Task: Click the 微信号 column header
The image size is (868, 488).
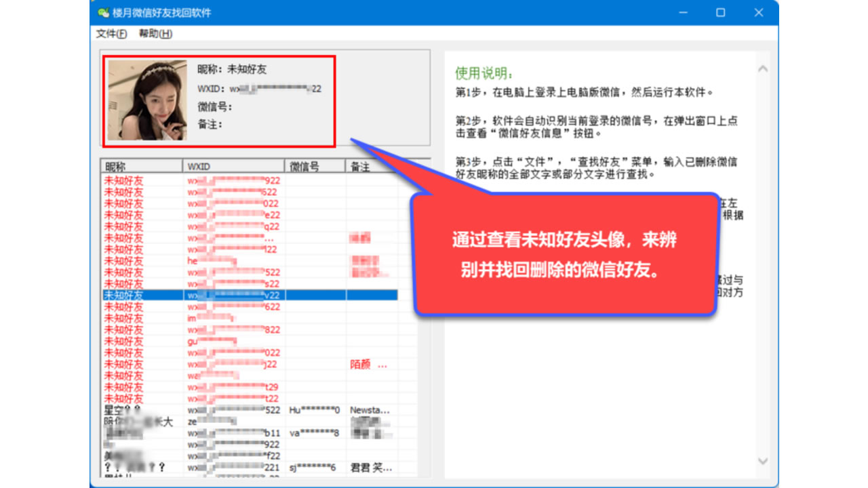Action: click(x=314, y=166)
